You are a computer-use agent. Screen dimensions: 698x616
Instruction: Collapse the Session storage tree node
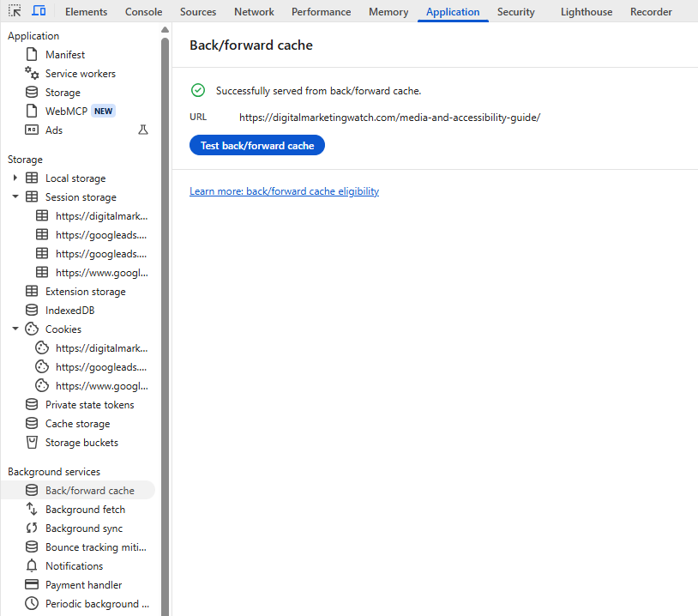click(15, 196)
